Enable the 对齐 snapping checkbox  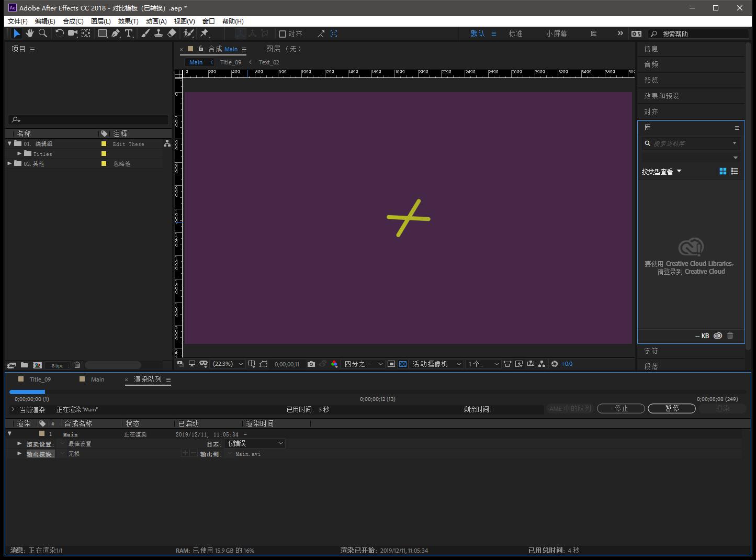coord(283,34)
